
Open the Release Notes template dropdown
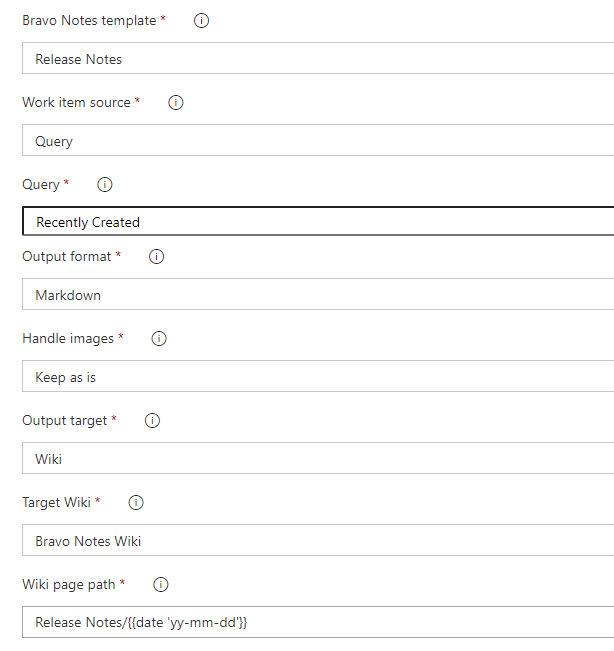click(318, 58)
